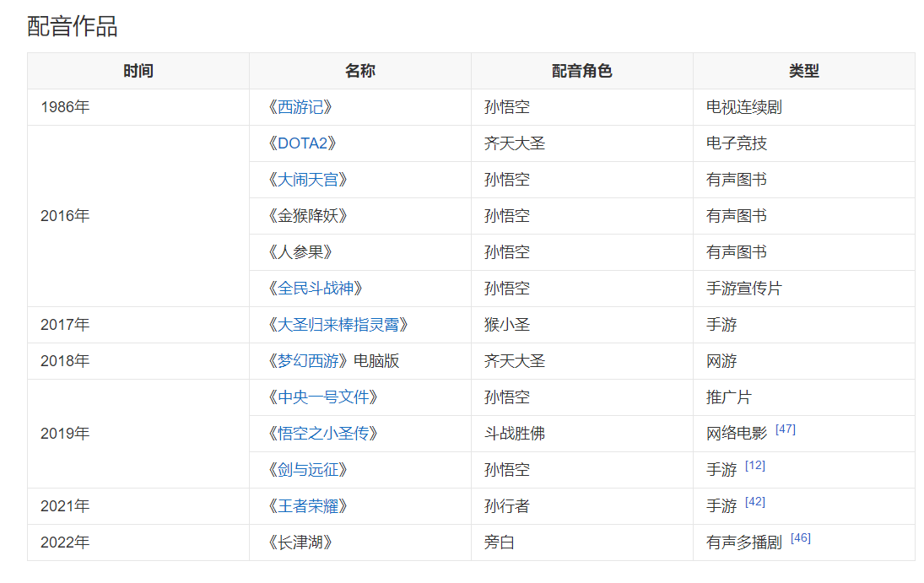Select the 配音角色 column header
Screen dimensions: 924x583
(x=582, y=72)
